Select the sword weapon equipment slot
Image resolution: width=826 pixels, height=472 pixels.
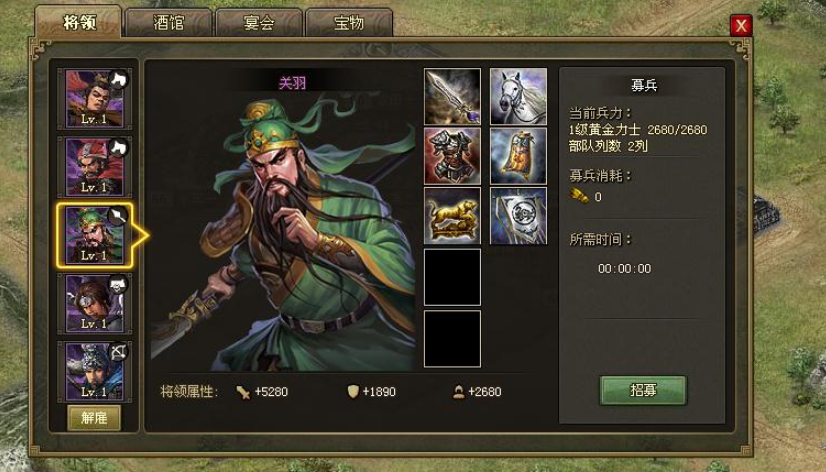452,96
